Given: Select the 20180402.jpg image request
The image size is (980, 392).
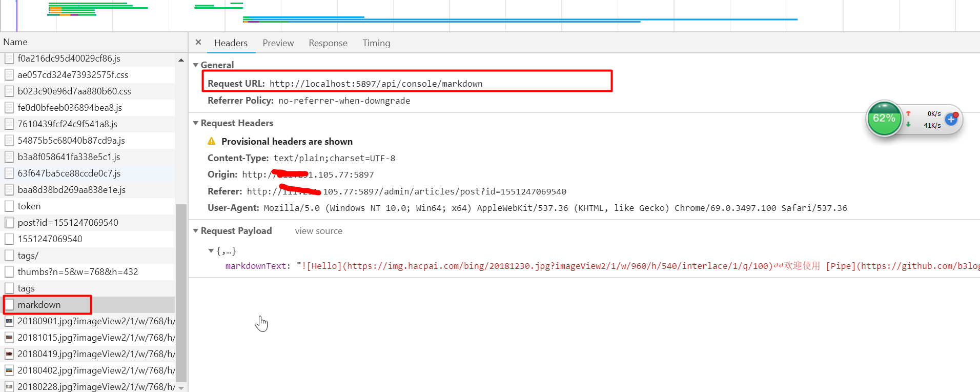Looking at the screenshot, I should click(x=87, y=370).
